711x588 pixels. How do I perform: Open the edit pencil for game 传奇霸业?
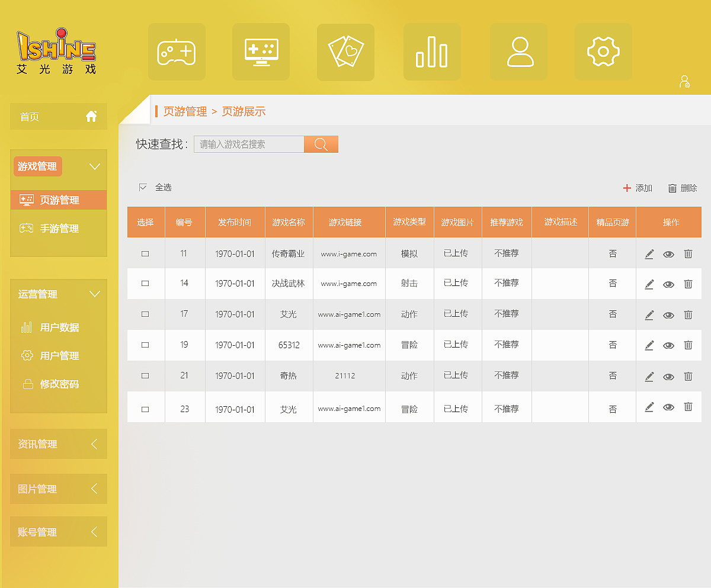pos(649,253)
